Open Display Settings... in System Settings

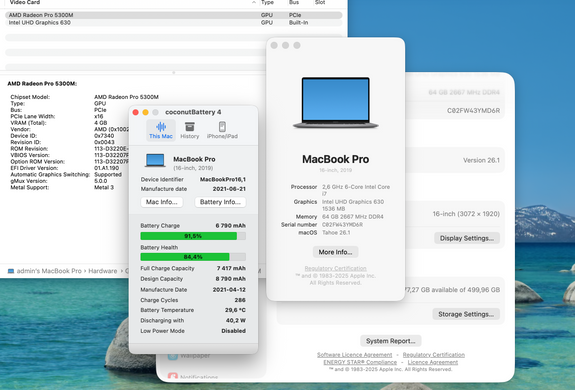pos(467,238)
